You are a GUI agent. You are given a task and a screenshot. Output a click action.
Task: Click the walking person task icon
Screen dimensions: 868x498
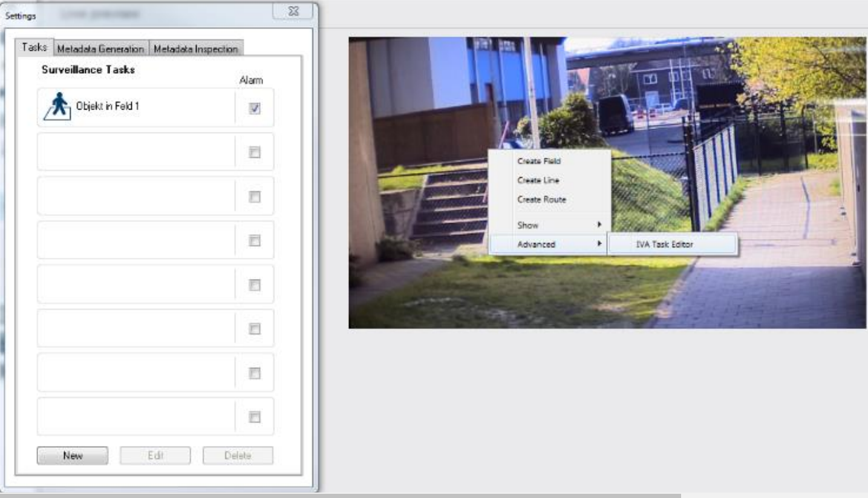(57, 107)
